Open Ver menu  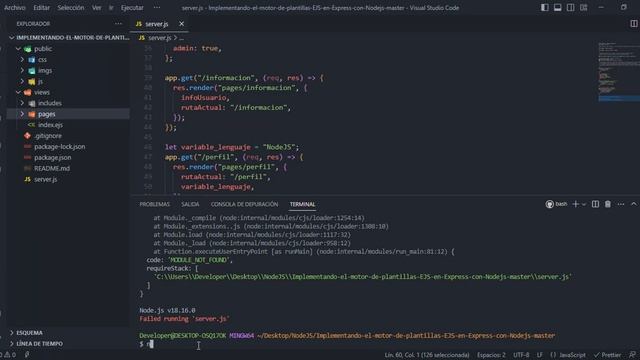click(x=96, y=8)
